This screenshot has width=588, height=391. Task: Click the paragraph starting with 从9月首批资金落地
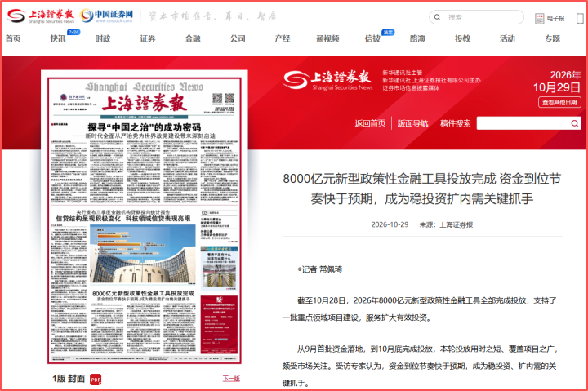point(420,366)
